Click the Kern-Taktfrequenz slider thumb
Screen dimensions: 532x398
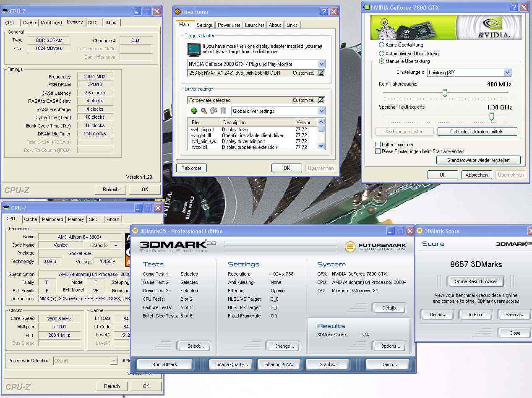445,93
